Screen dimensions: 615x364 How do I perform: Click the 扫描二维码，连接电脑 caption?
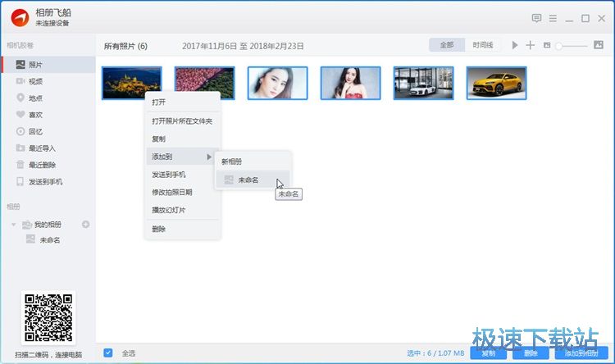[x=48, y=355]
